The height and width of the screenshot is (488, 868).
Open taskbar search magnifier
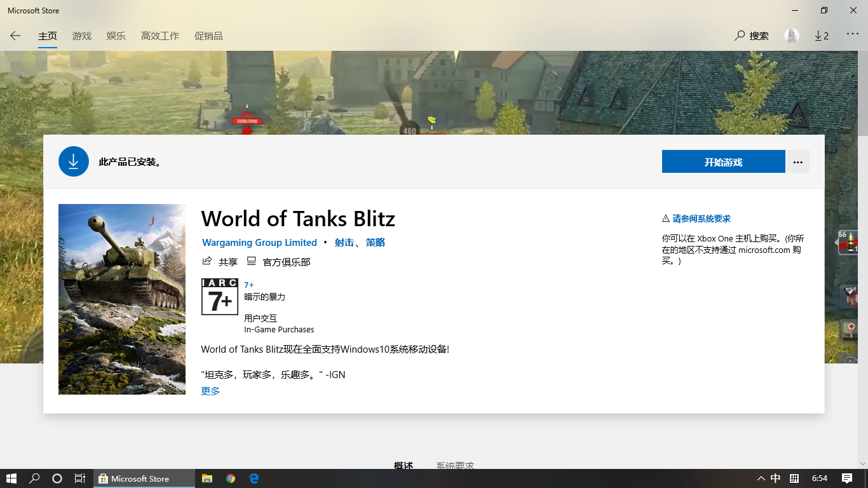tap(34, 478)
